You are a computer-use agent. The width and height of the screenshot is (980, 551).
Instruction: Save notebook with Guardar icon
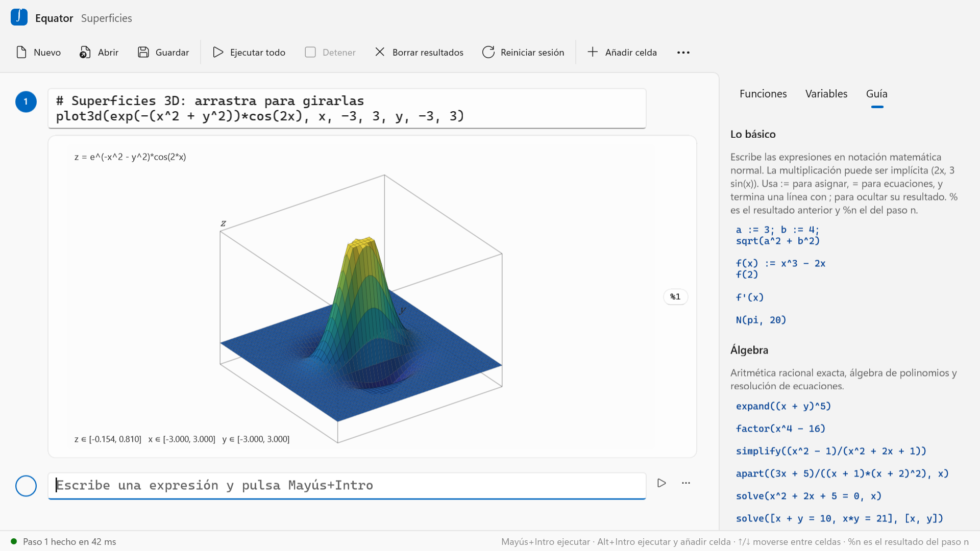pos(143,53)
